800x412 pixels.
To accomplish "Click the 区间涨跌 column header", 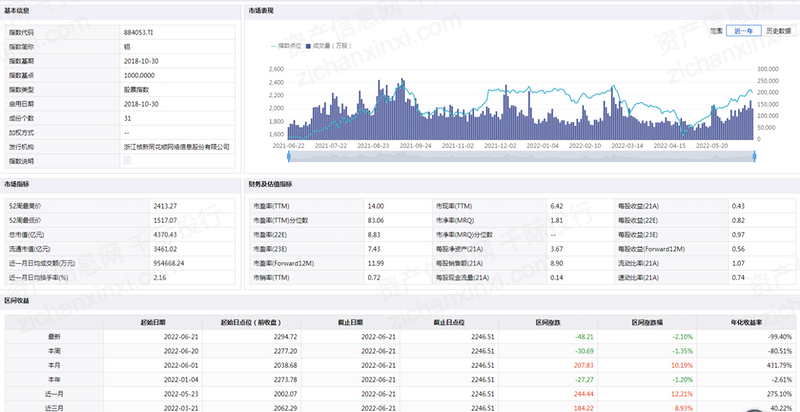I will [x=548, y=322].
